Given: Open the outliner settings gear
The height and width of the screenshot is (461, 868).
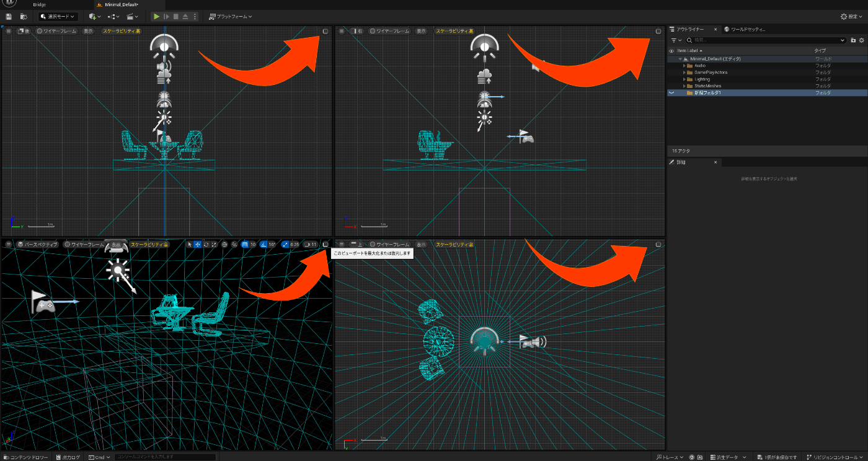Looking at the screenshot, I should click(x=861, y=40).
